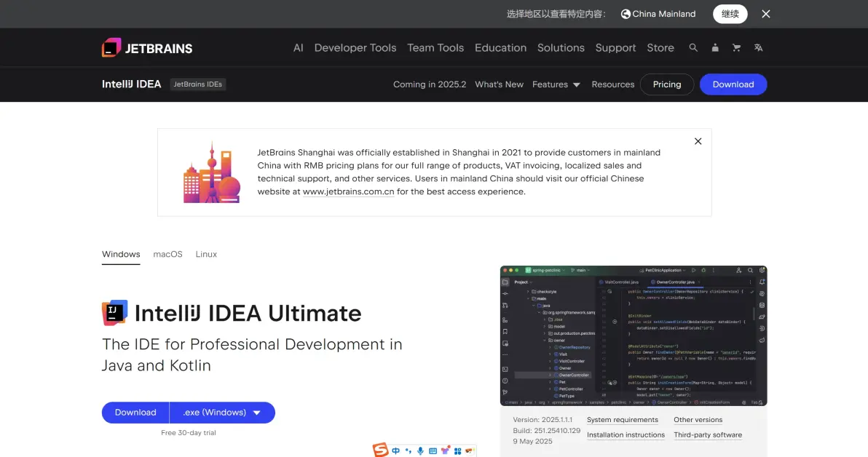Open the account profile icon

point(714,47)
